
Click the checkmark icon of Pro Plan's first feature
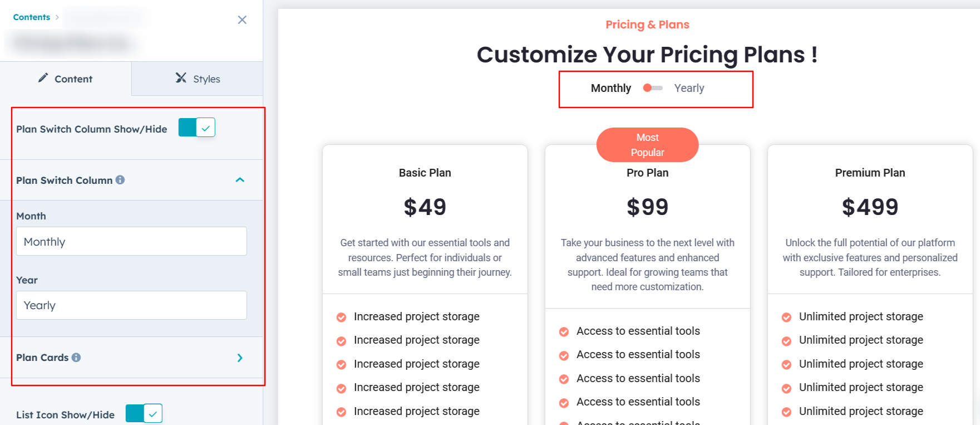click(x=564, y=332)
